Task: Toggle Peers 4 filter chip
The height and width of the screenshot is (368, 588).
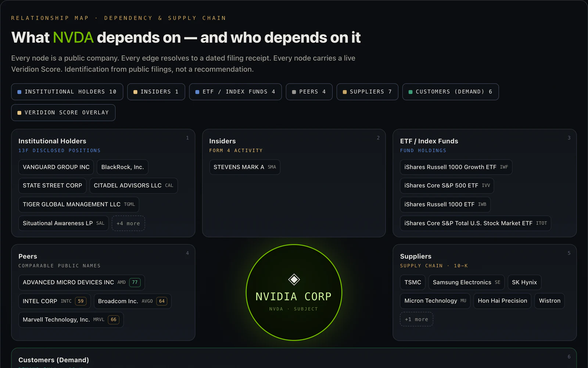Action: (309, 92)
